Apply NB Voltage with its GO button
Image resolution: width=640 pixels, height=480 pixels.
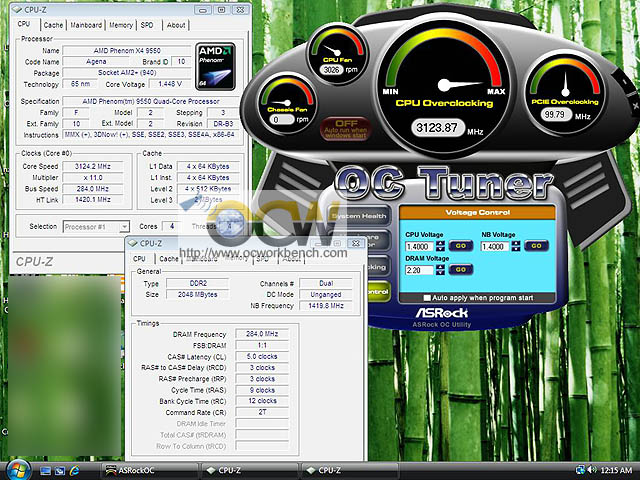point(536,246)
